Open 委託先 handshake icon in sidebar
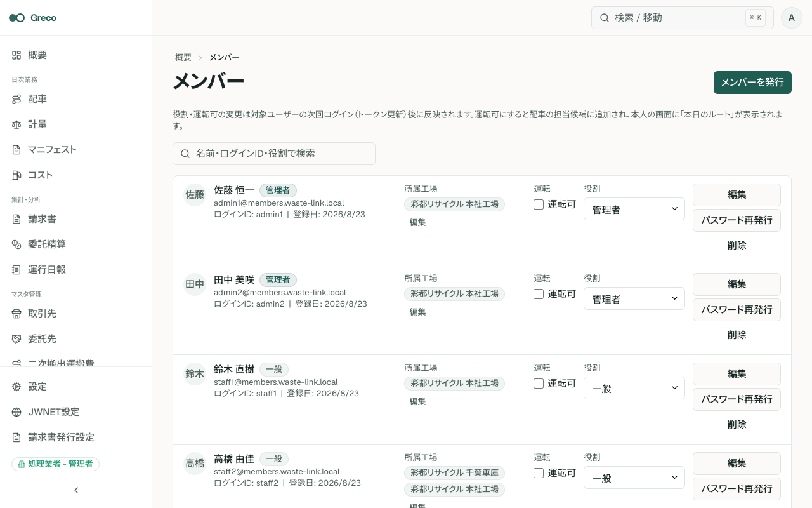812x508 pixels. (x=16, y=339)
